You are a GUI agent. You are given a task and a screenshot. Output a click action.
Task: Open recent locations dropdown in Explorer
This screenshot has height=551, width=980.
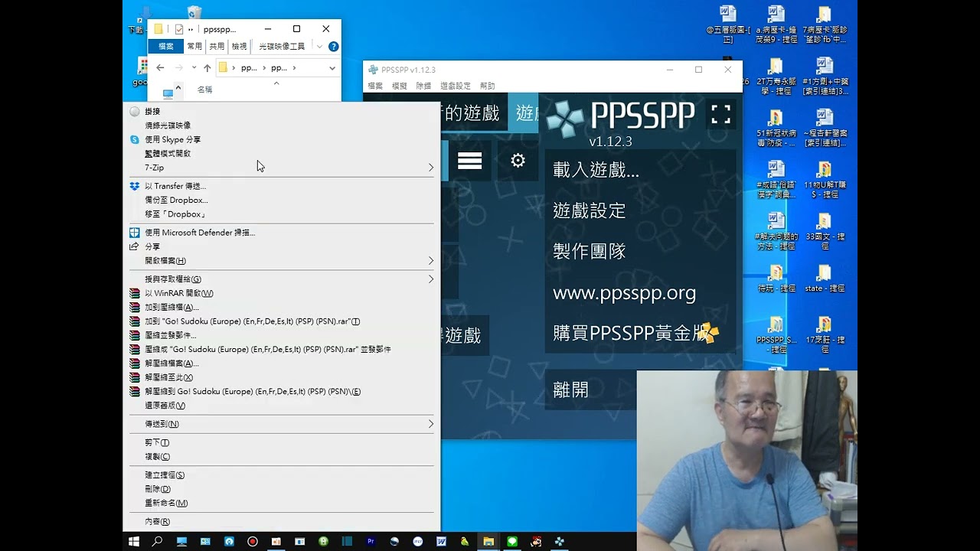point(194,68)
